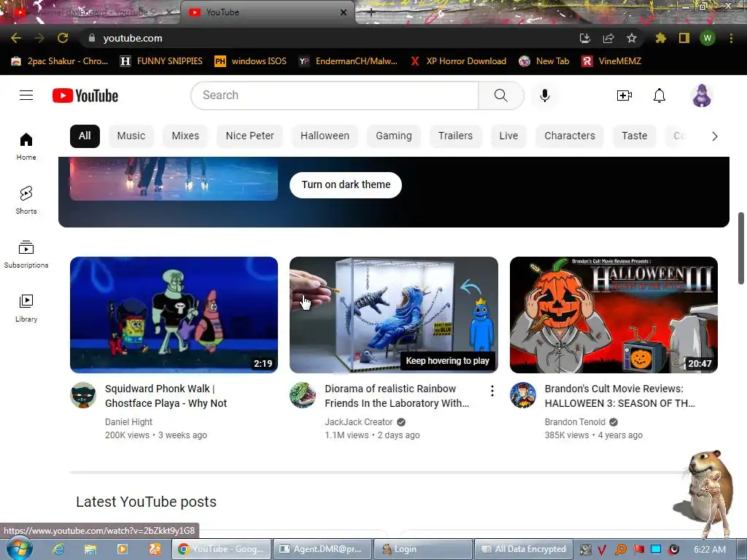Open Squidward Phonk Walk video title
747x560 pixels.
tap(166, 396)
